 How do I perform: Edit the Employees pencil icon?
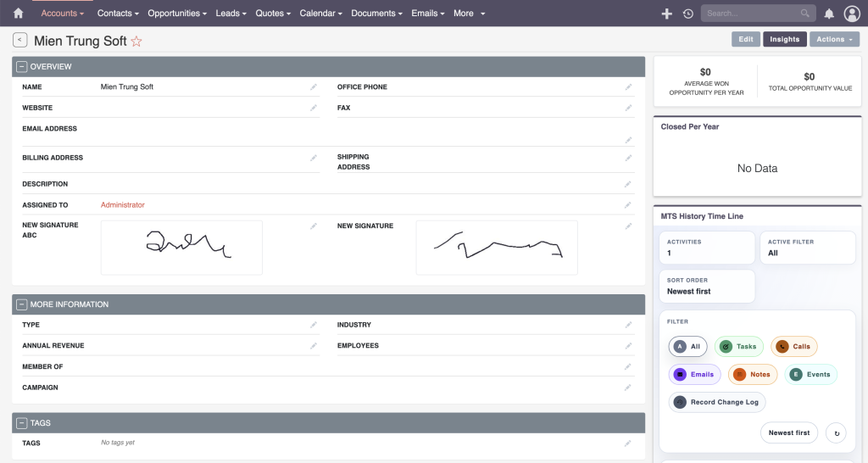628,346
